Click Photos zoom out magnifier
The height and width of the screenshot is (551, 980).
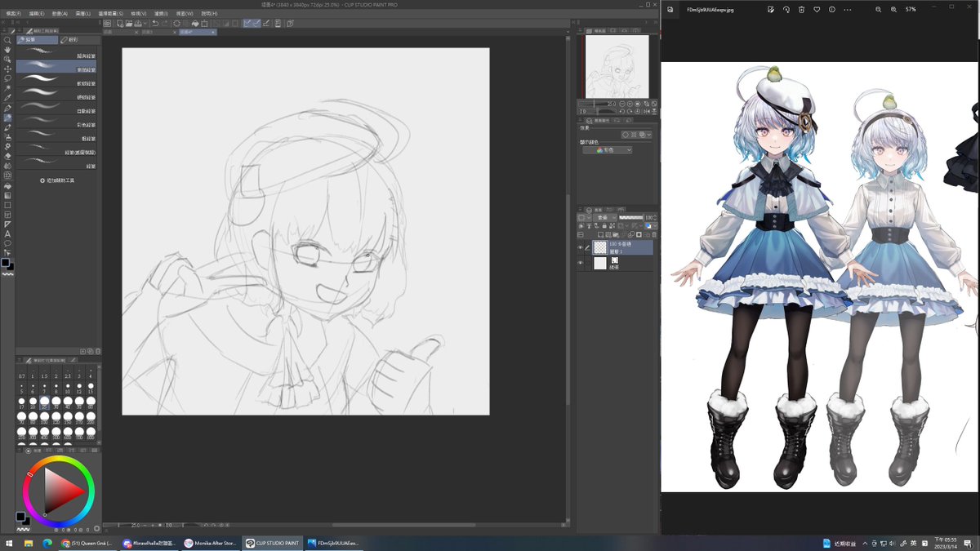878,9
